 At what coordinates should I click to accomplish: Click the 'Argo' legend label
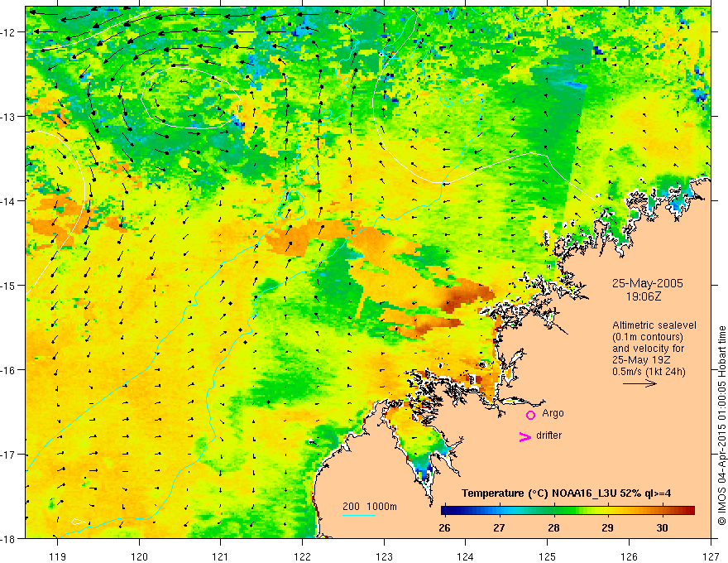[553, 413]
